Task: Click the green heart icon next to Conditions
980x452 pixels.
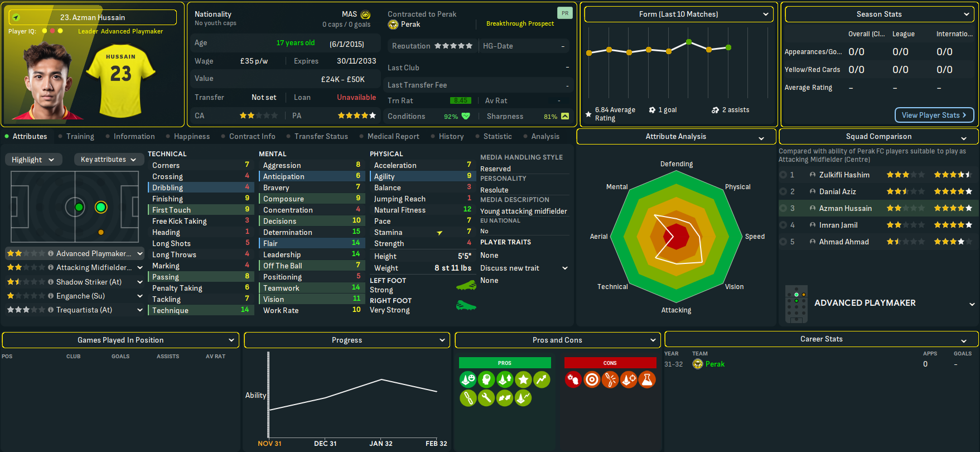Action: tap(466, 116)
